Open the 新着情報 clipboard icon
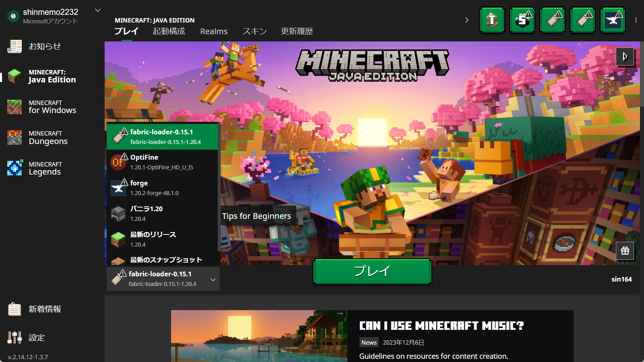 coord(14,309)
